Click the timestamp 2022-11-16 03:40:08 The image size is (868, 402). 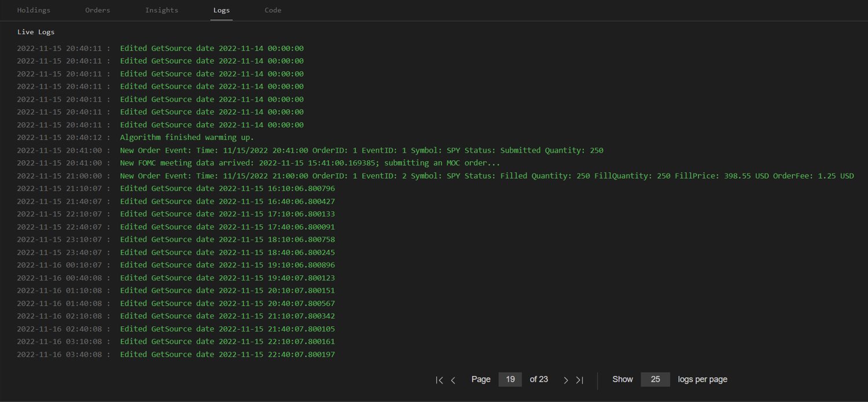(x=59, y=354)
